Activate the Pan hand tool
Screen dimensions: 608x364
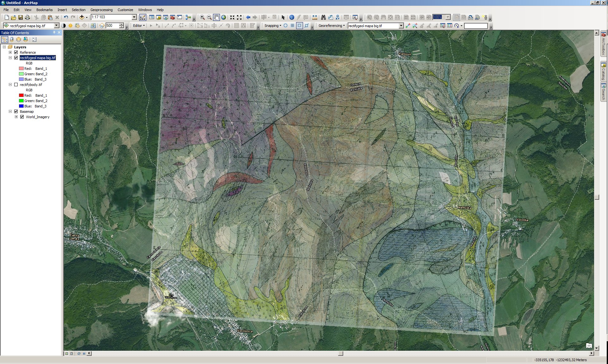(216, 17)
